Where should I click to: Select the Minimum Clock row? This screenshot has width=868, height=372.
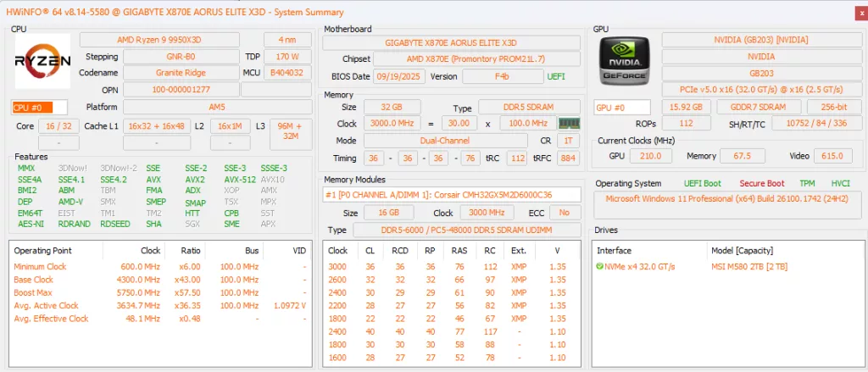pyautogui.click(x=160, y=267)
